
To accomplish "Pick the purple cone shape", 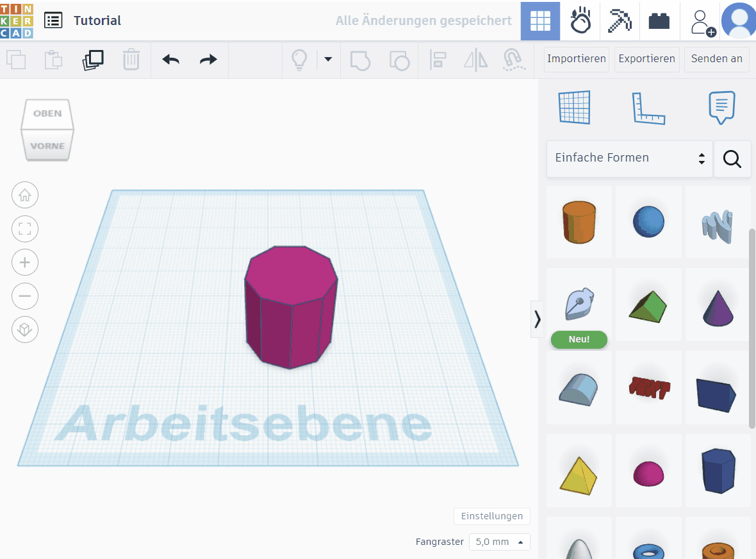I will [718, 308].
